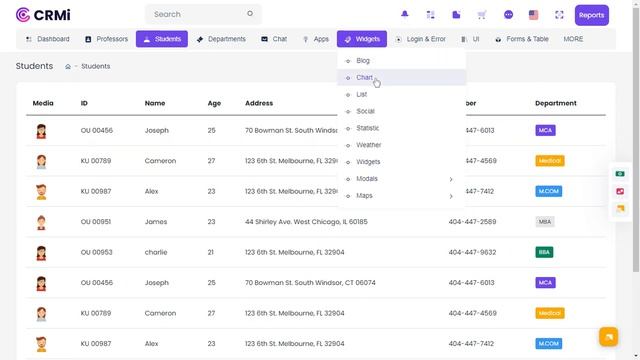The height and width of the screenshot is (360, 640).
Task: Click the Widgets menu tab
Action: click(362, 39)
